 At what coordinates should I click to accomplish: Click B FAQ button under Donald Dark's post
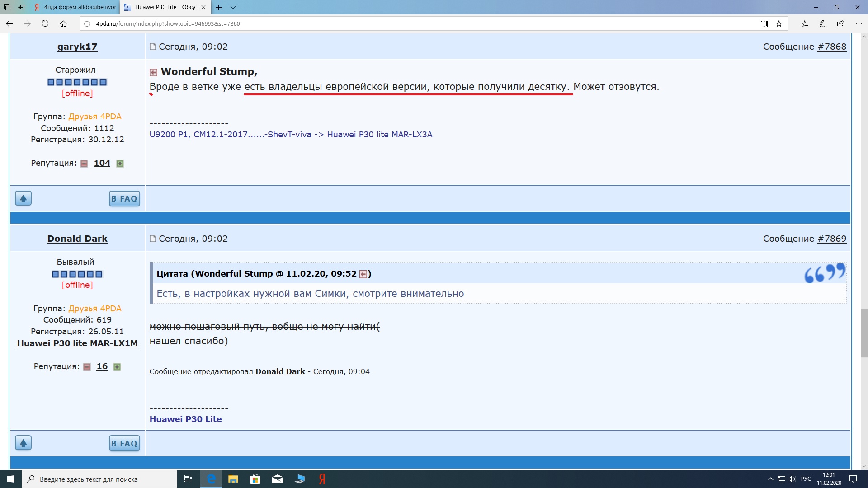124,443
